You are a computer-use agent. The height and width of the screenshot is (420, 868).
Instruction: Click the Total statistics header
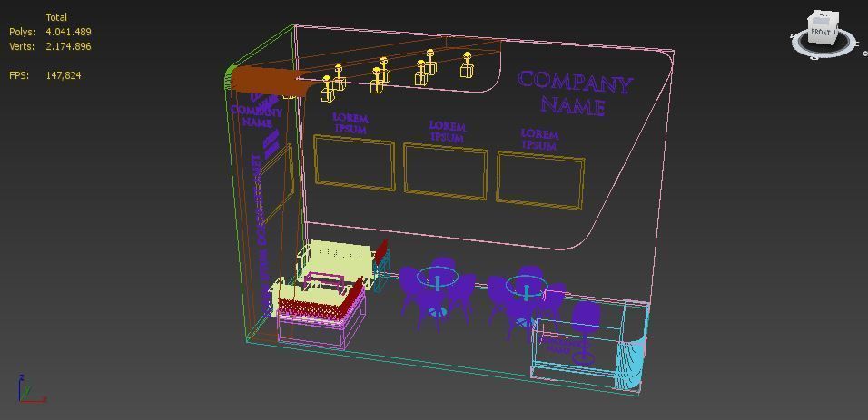coord(56,17)
